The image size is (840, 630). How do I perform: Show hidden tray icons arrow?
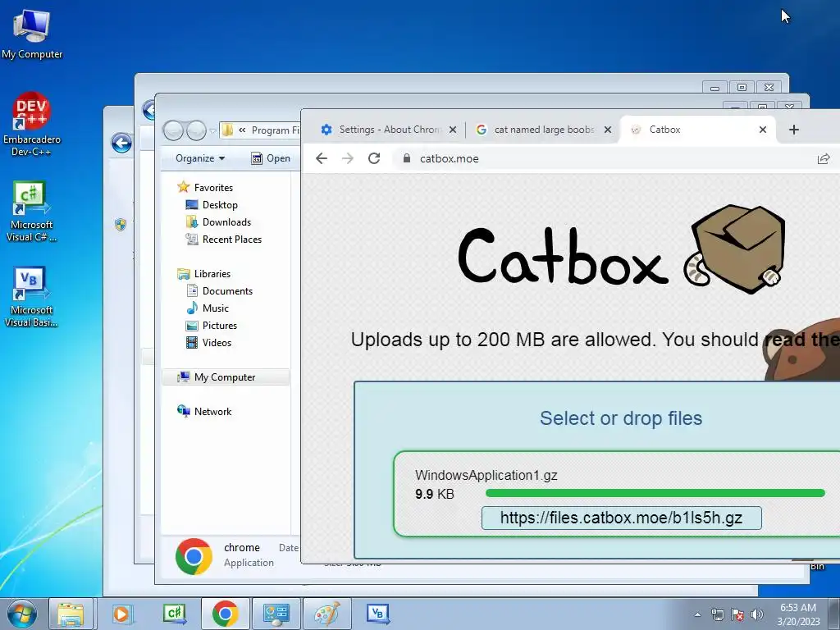[x=697, y=614]
